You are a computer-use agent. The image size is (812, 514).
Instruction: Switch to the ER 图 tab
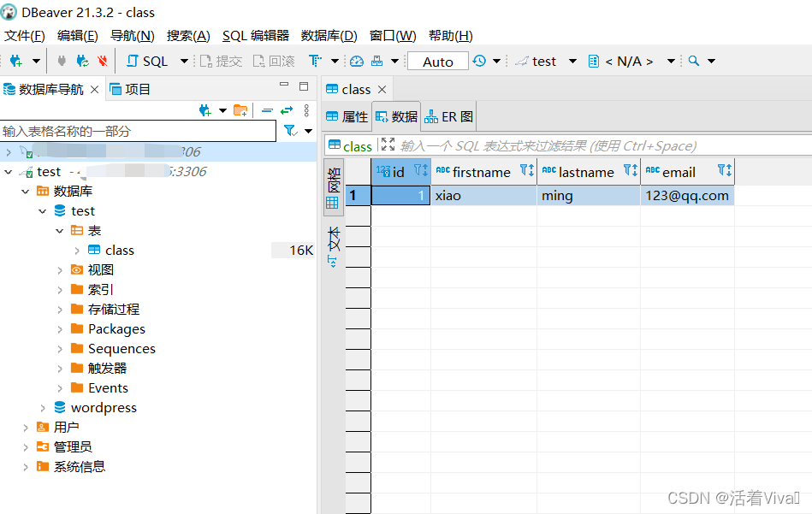point(448,117)
